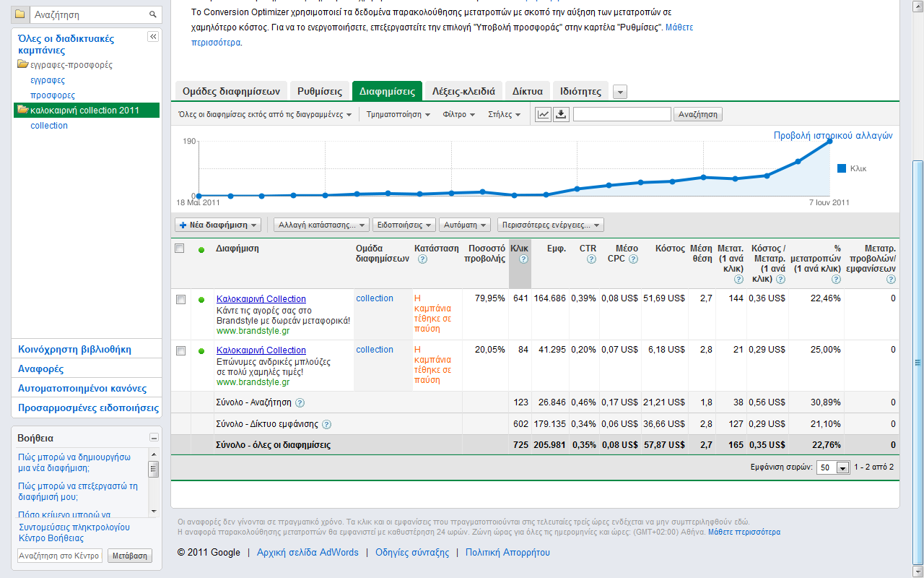Switch to the Λέξεις-κλειδιά tab
The width and height of the screenshot is (924, 578).
pyautogui.click(x=463, y=91)
